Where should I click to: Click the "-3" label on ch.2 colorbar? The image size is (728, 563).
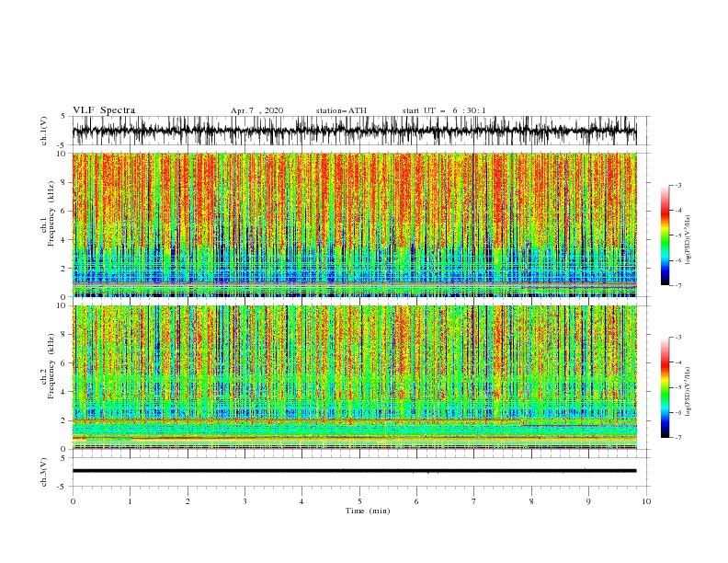678,338
